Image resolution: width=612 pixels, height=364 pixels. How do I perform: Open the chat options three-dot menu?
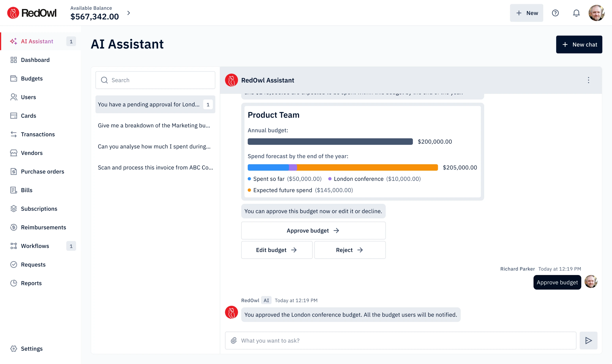[x=588, y=80]
